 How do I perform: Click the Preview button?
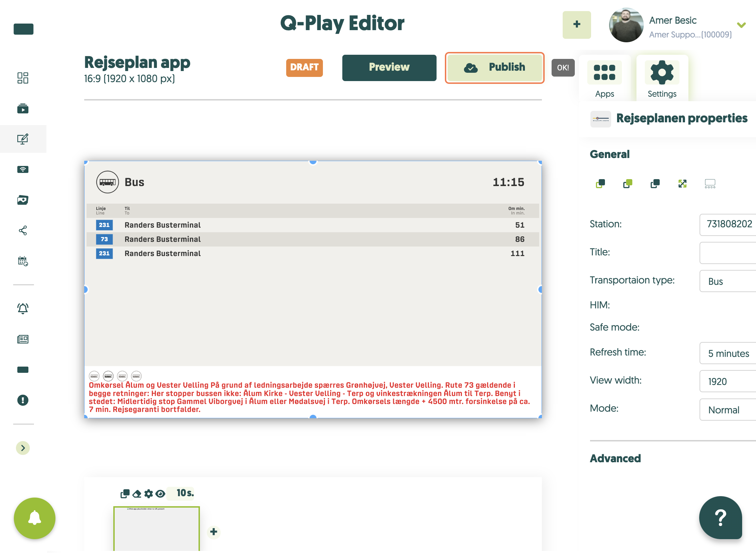pyautogui.click(x=389, y=68)
